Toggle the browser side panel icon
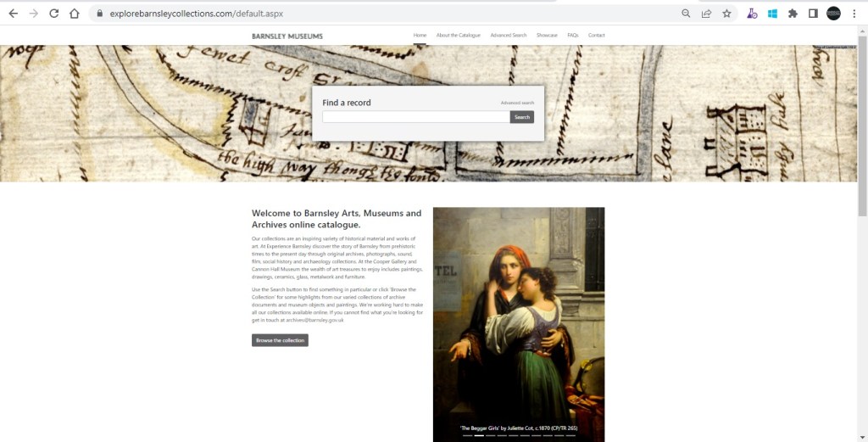868x442 pixels. coord(813,14)
